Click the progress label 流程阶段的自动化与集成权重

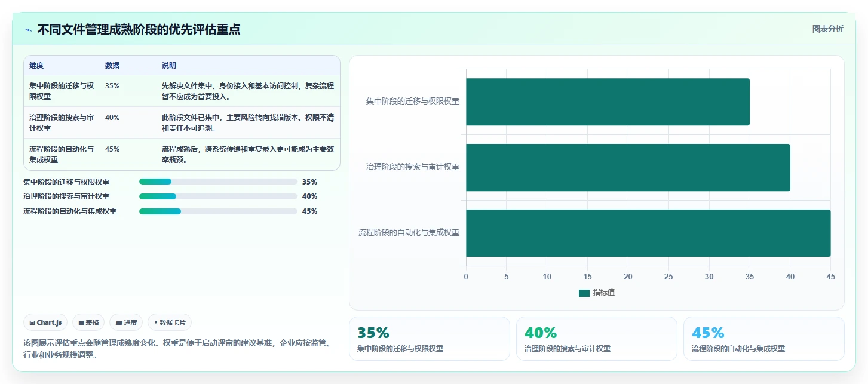[x=70, y=211]
